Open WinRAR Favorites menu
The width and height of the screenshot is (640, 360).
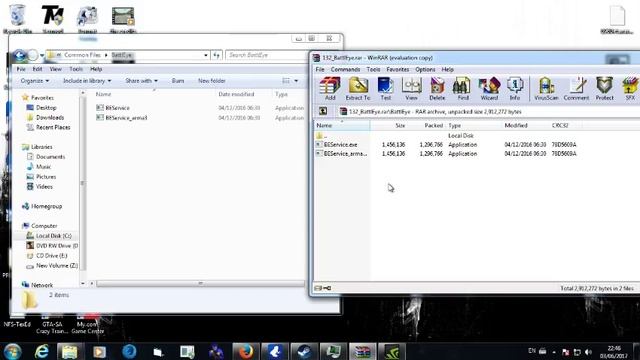tap(398, 69)
